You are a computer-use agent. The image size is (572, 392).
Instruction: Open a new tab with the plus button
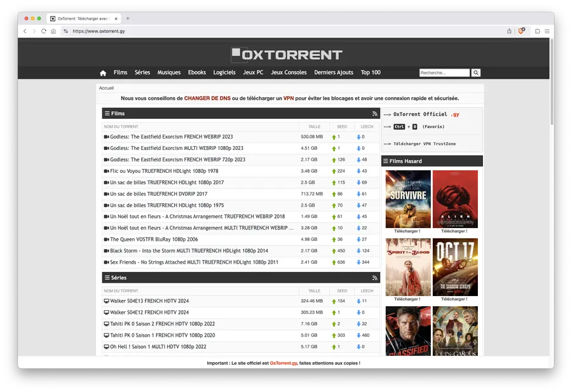coord(128,18)
